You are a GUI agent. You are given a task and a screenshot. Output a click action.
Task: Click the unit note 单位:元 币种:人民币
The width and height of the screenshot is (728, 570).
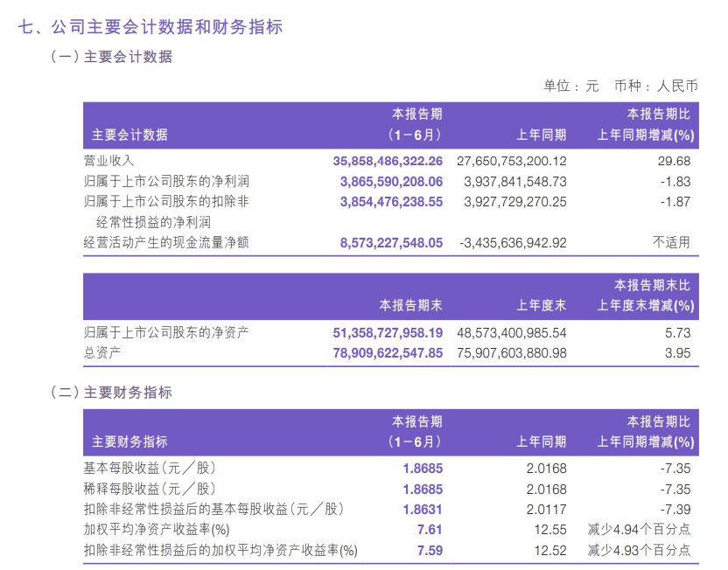pyautogui.click(x=620, y=86)
